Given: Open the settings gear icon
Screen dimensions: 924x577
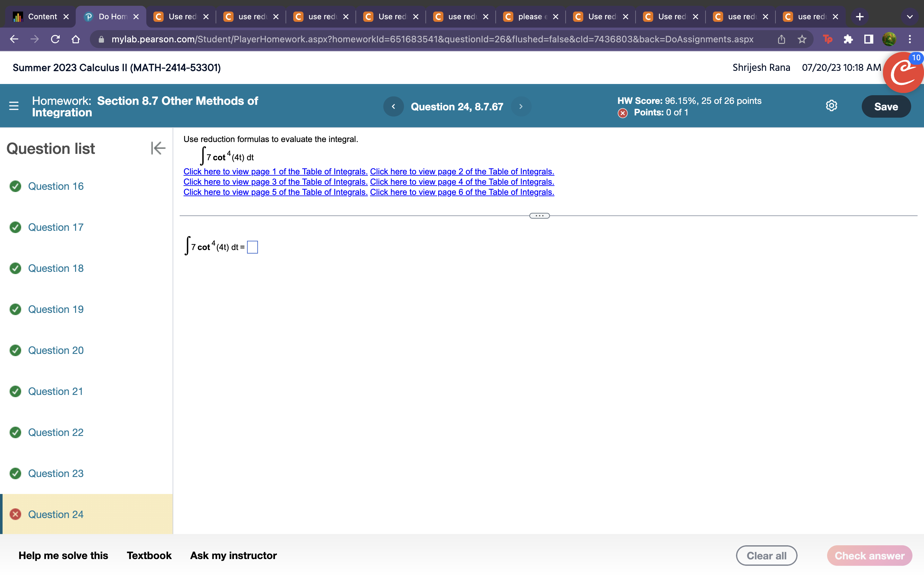Looking at the screenshot, I should (x=831, y=106).
